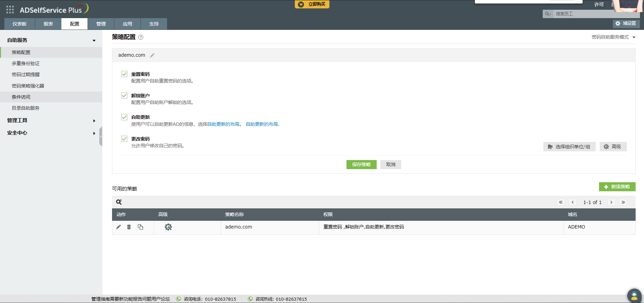Open the 密码自助服务模式 dropdown

(x=613, y=37)
